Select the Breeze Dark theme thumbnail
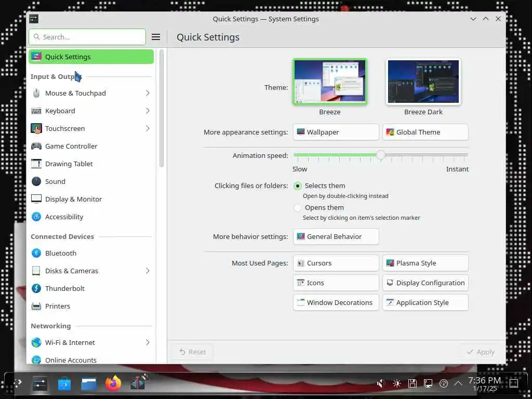Viewport: 532px width, 399px height. click(x=423, y=82)
